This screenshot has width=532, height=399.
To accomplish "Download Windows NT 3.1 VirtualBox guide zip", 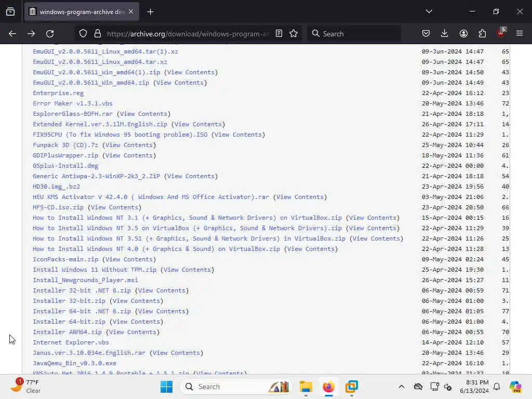I will pos(187,218).
